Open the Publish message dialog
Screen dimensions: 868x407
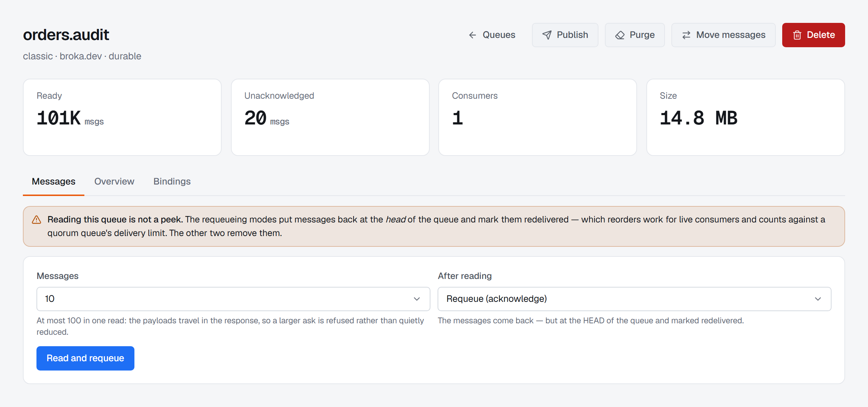565,35
